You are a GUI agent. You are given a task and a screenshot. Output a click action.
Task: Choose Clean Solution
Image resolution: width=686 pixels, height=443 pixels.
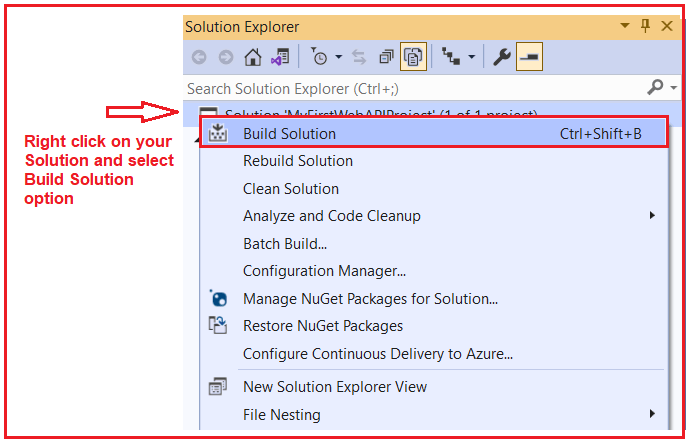pyautogui.click(x=434, y=188)
